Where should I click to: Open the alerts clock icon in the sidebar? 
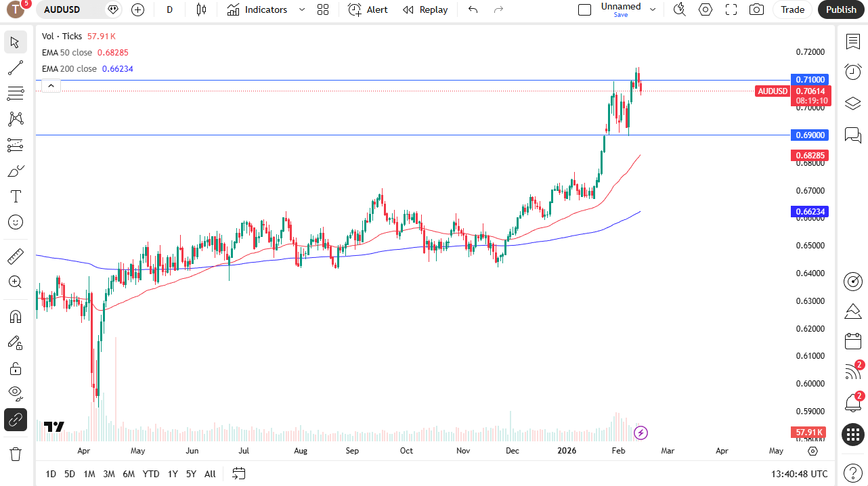coord(853,72)
